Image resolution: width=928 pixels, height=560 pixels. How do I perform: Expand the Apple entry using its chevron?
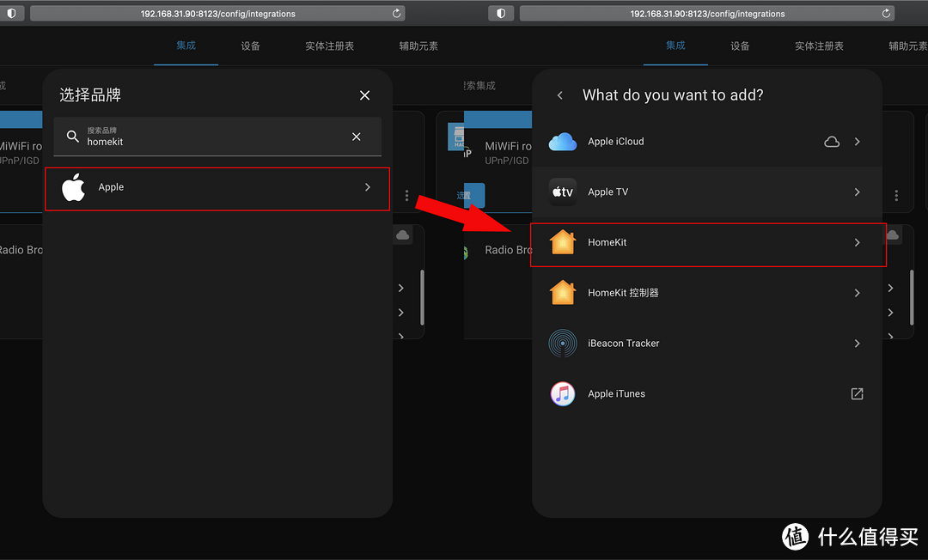pyautogui.click(x=367, y=187)
